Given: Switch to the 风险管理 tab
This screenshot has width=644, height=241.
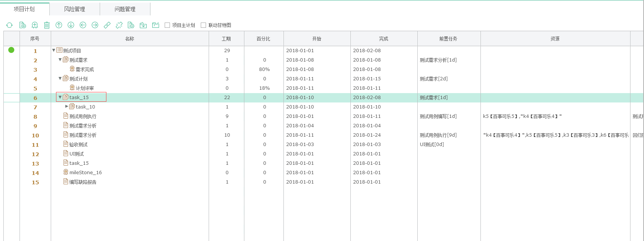Looking at the screenshot, I should pos(74,9).
